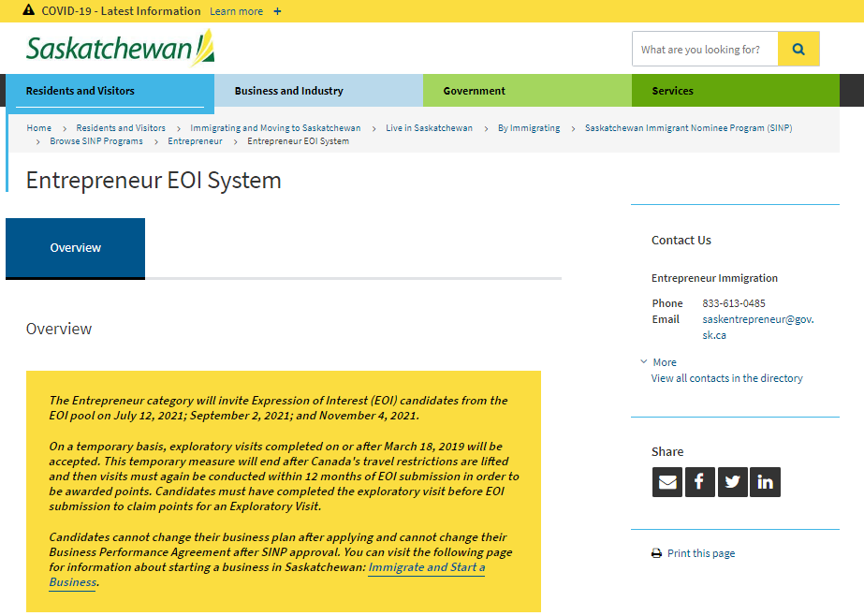The width and height of the screenshot is (864, 616).
Task: Share page on Twitter
Action: (x=732, y=482)
